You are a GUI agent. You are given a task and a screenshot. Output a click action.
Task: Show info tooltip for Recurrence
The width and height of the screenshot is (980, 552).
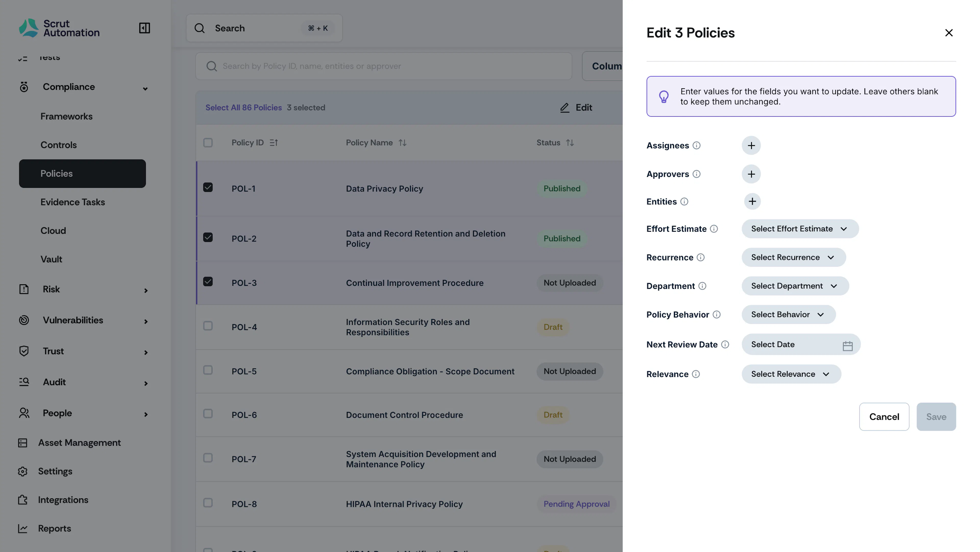pos(700,257)
